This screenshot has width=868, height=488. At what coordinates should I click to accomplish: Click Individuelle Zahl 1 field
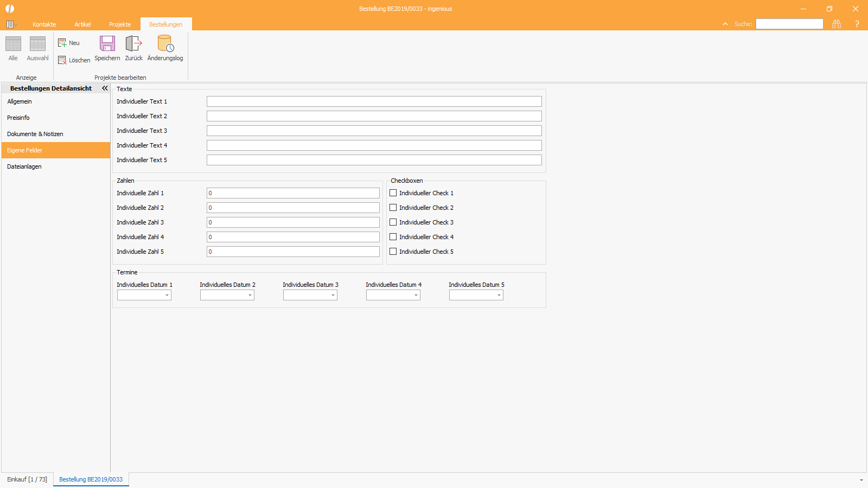293,193
